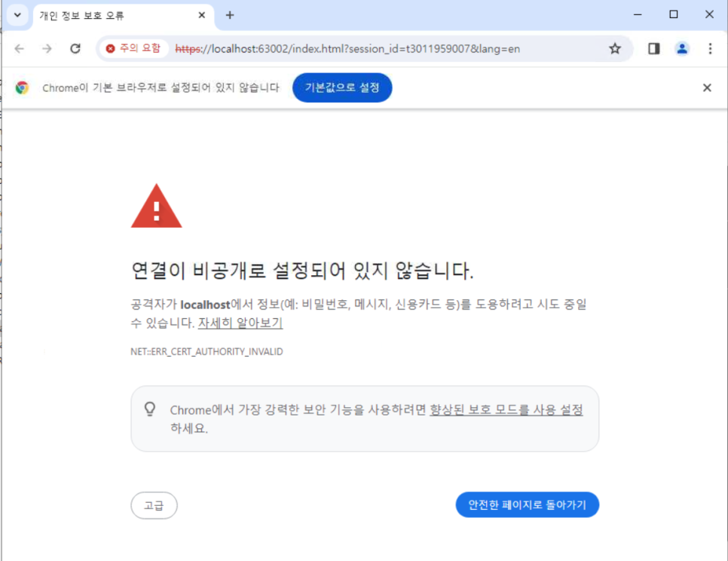Image resolution: width=728 pixels, height=561 pixels.
Task: Open the side panel icon
Action: pos(653,49)
